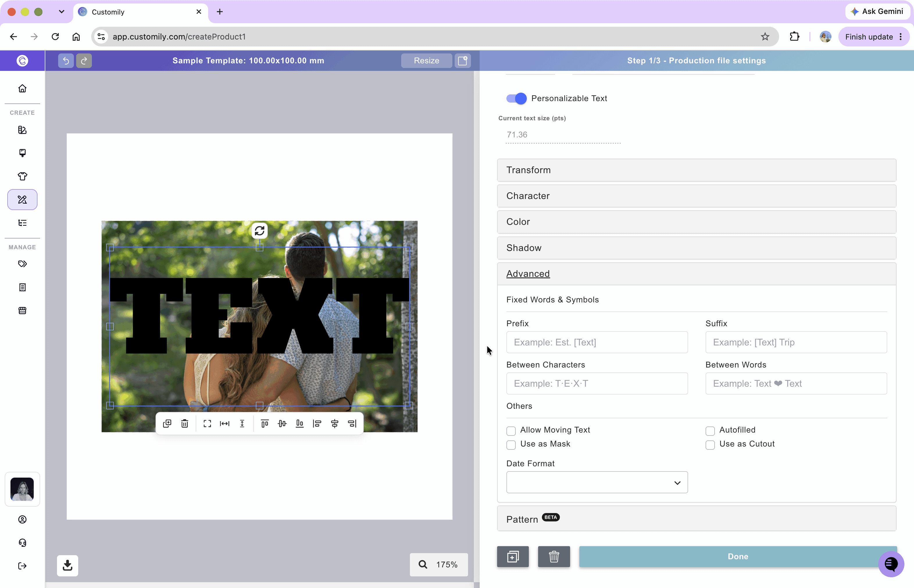Image resolution: width=914 pixels, height=588 pixels.
Task: Align the element to the left edge
Action: [x=317, y=424]
